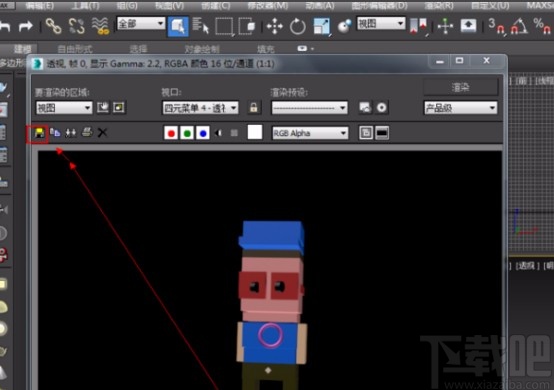The width and height of the screenshot is (554, 390).
Task: Click the auto region selected icon
Action: 119,107
